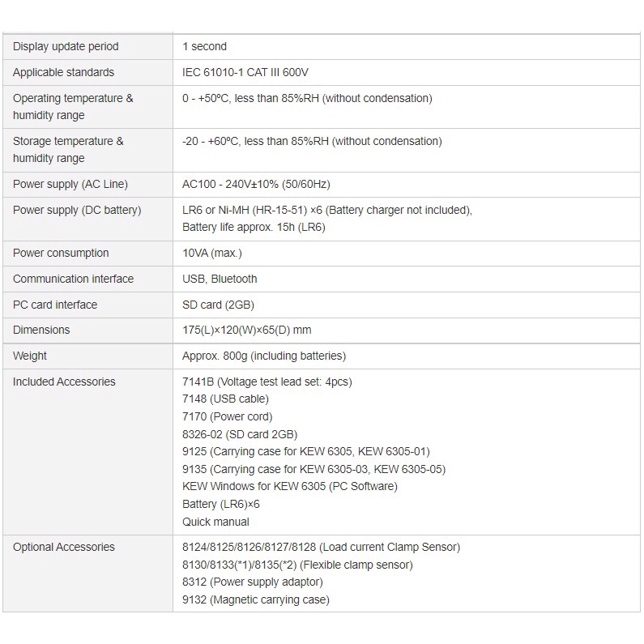644x644 pixels.
Task: Click the "Optional Accessories" row label
Action: pyautogui.click(x=64, y=547)
